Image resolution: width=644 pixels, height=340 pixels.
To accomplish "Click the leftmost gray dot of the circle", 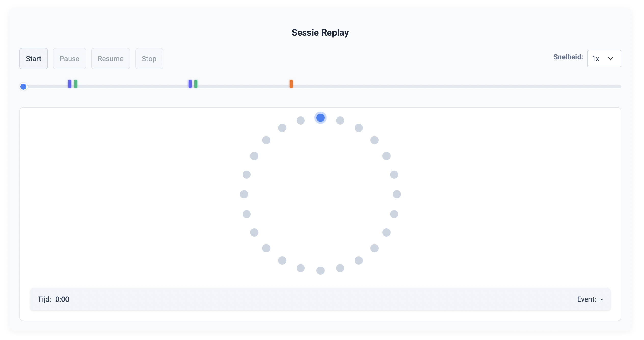I will point(244,194).
